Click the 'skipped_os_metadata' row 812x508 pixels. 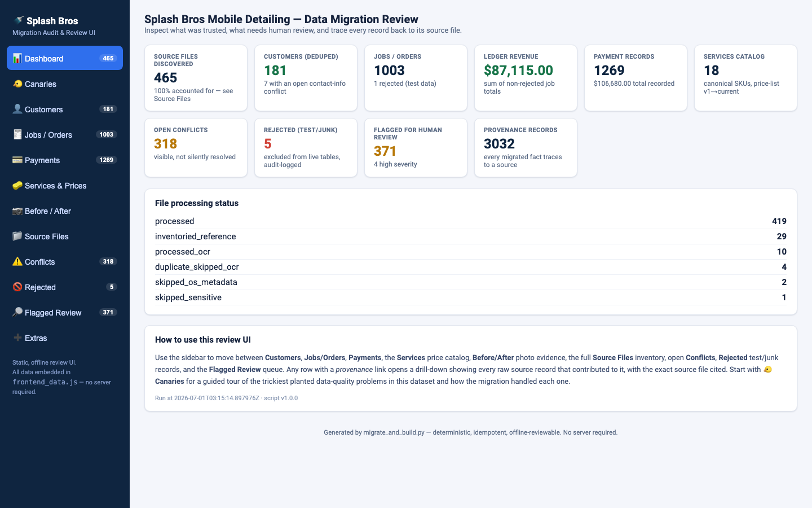click(x=471, y=282)
